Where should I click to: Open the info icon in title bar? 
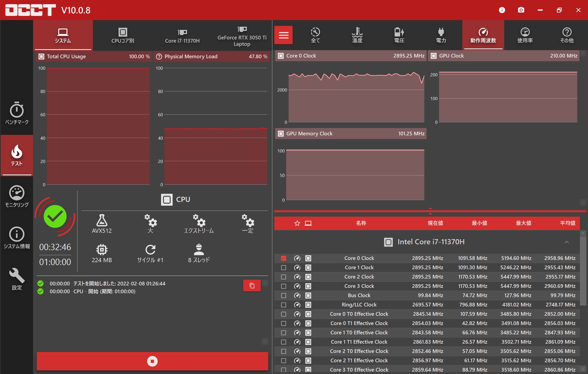click(502, 10)
